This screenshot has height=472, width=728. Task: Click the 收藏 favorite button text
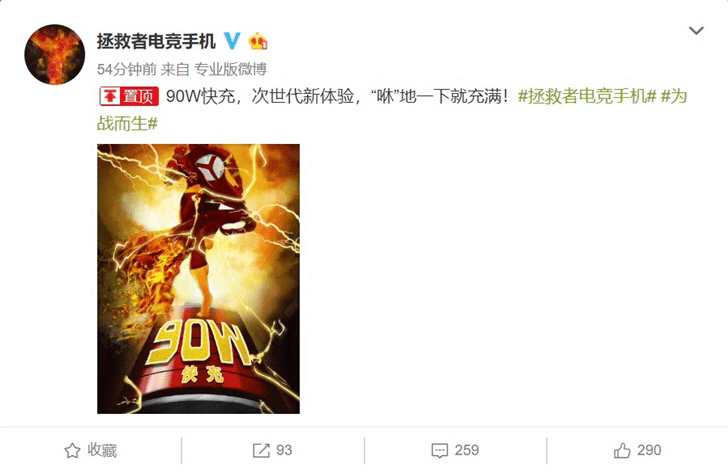tap(102, 450)
